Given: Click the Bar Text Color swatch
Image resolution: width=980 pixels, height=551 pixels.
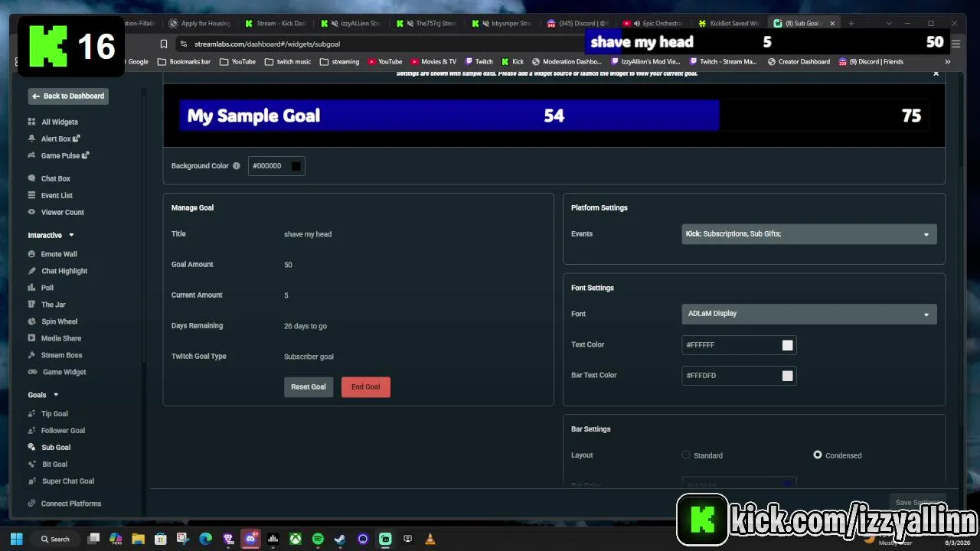Looking at the screenshot, I should [787, 376].
